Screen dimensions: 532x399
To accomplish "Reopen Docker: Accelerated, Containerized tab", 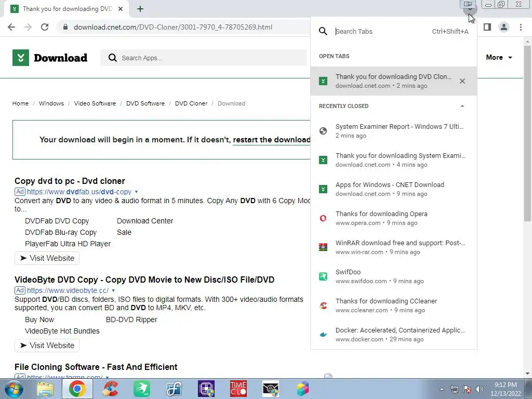I will 394,335.
